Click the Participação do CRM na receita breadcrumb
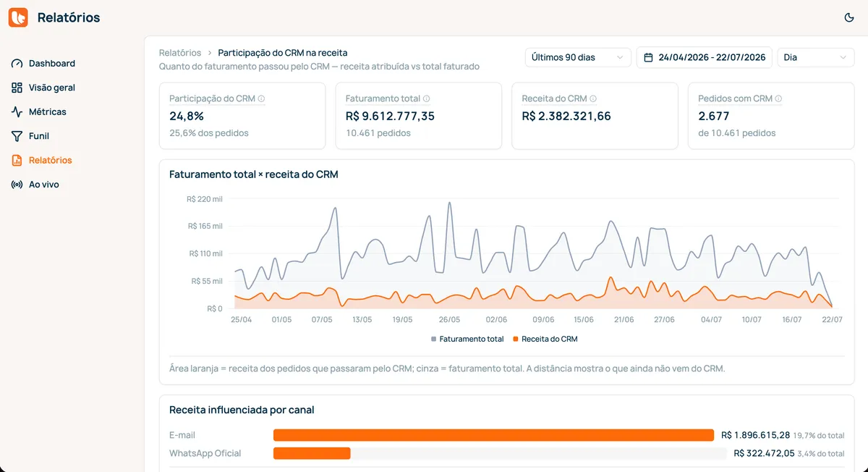The image size is (868, 472). [283, 53]
